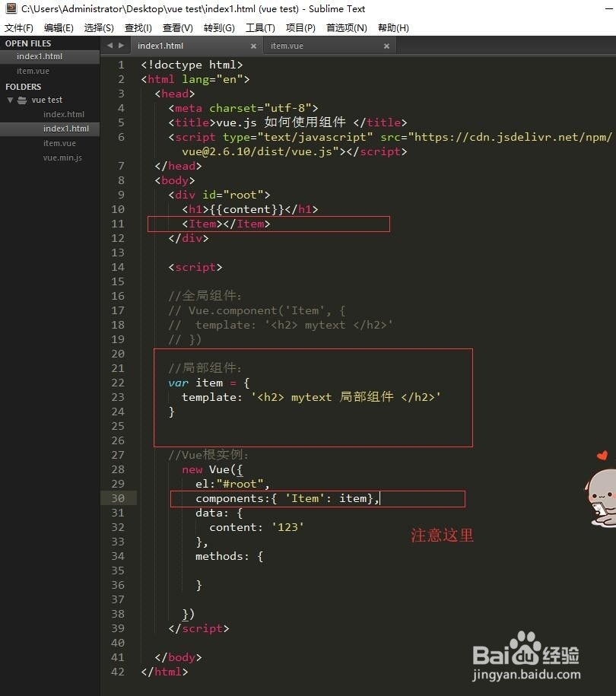
Task: Click the folder icon beside vue test
Action: pos(21,100)
